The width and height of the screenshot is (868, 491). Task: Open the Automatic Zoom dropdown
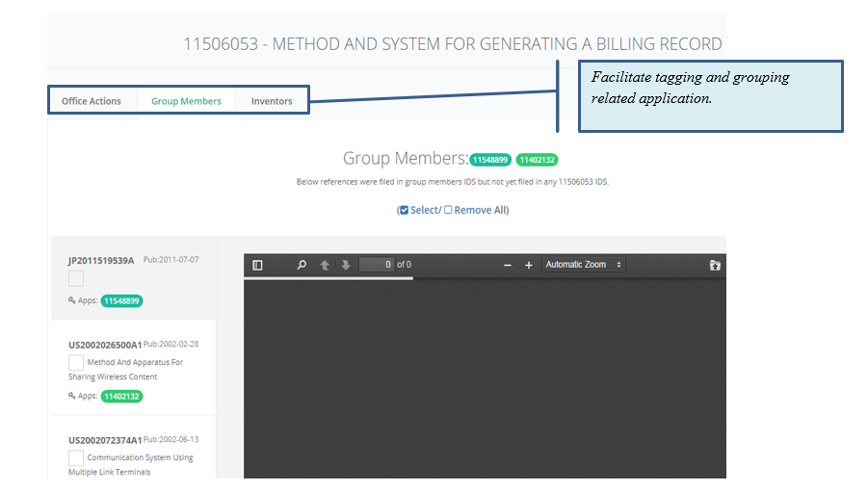[583, 265]
